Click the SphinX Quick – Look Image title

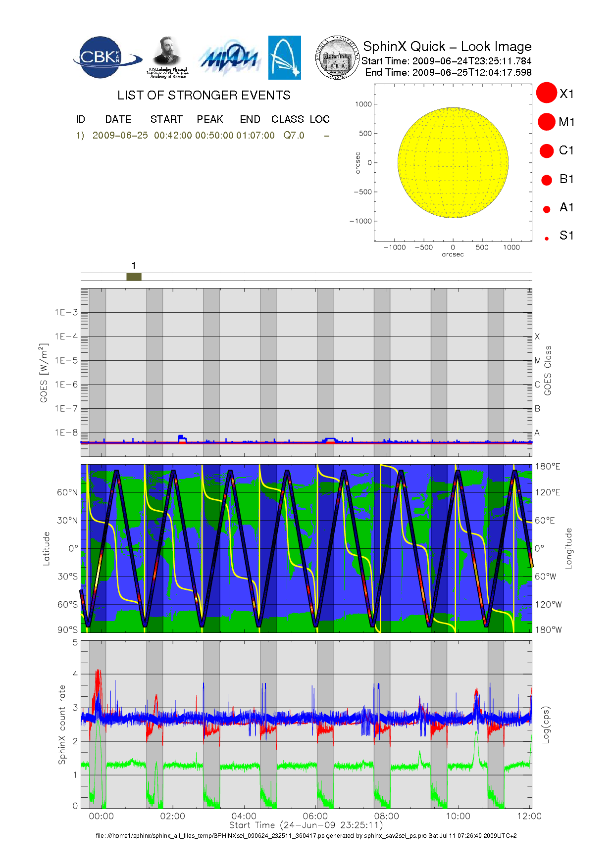pos(447,47)
